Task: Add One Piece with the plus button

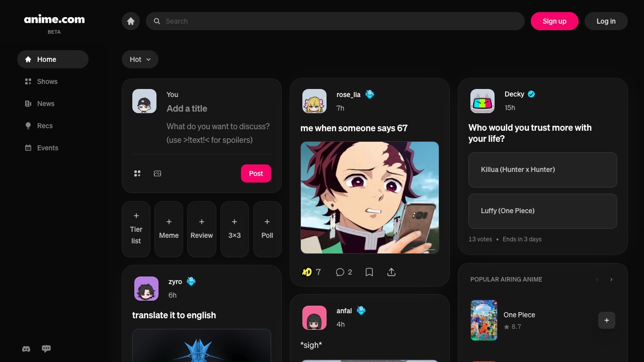Action: [607, 320]
